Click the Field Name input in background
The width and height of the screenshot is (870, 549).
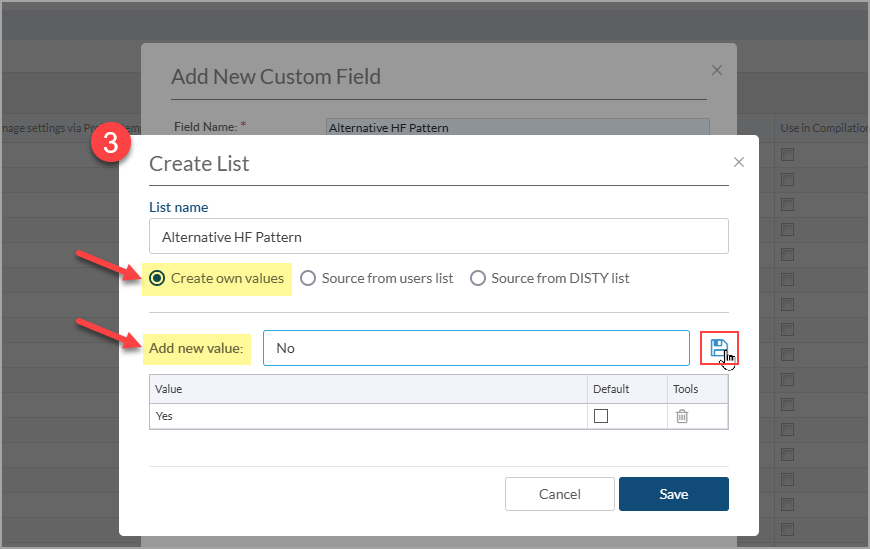click(x=517, y=127)
